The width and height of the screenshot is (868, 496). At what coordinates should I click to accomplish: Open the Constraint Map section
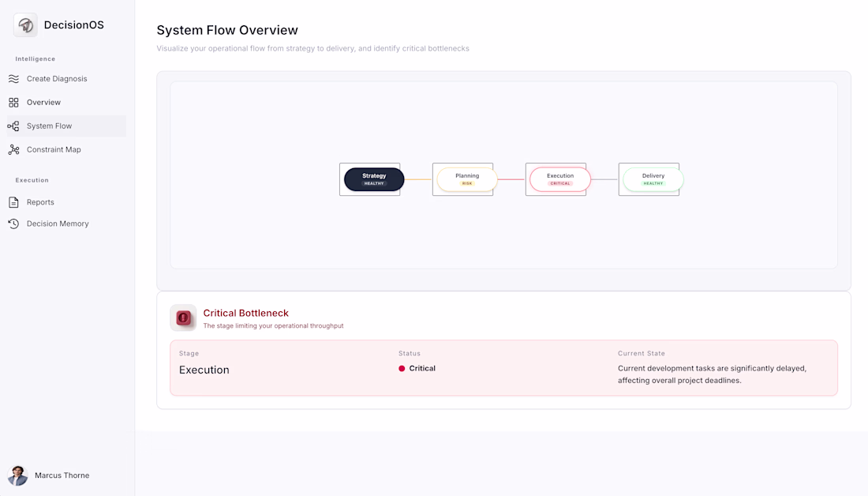[54, 150]
